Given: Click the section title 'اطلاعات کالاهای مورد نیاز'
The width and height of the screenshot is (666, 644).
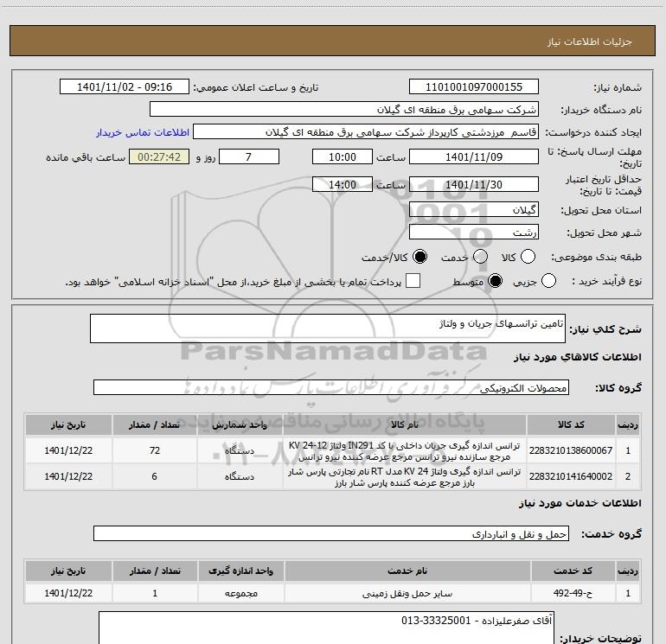Looking at the screenshot, I should (x=578, y=357).
